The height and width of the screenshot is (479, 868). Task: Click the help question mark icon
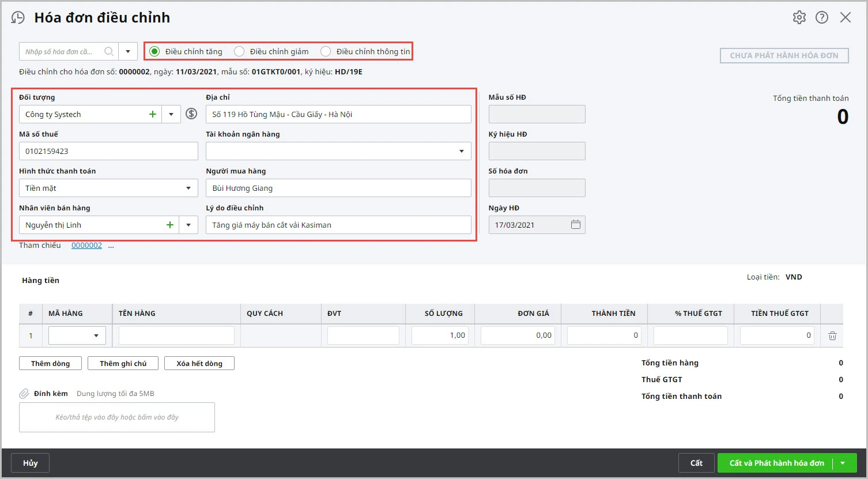(822, 17)
